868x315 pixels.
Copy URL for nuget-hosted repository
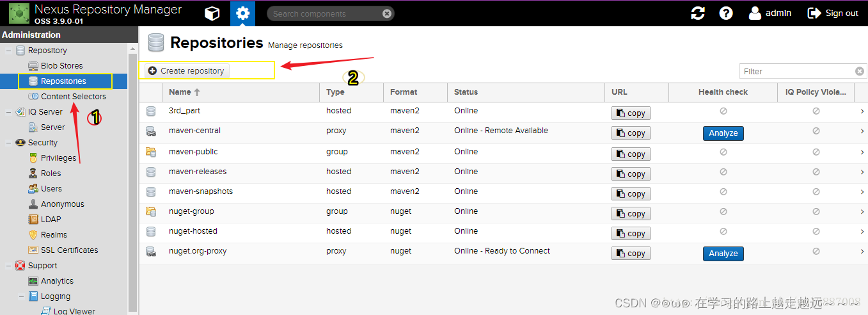631,234
